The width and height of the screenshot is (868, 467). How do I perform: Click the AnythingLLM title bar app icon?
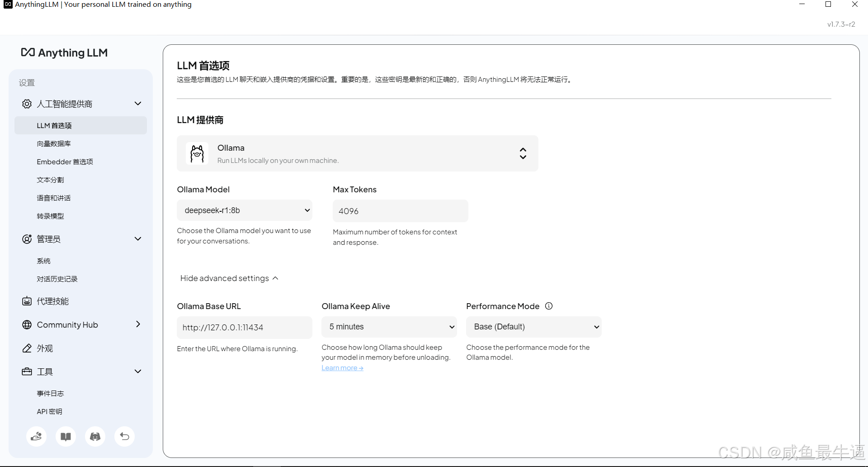pos(8,5)
